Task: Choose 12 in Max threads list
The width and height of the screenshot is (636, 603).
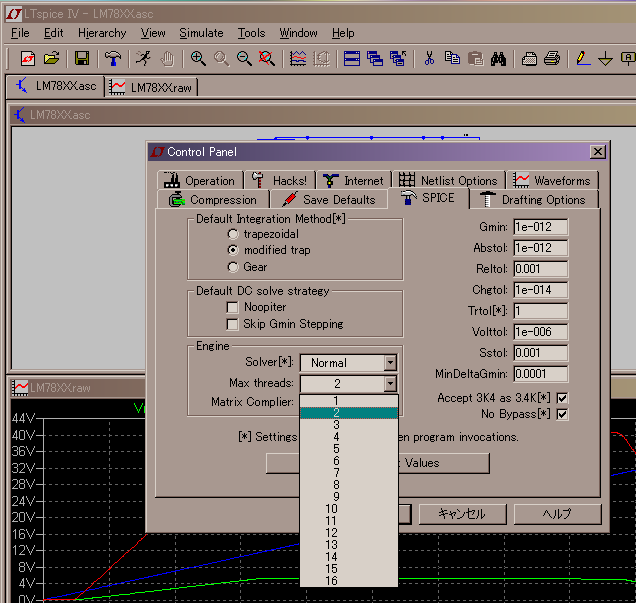Action: [x=348, y=532]
